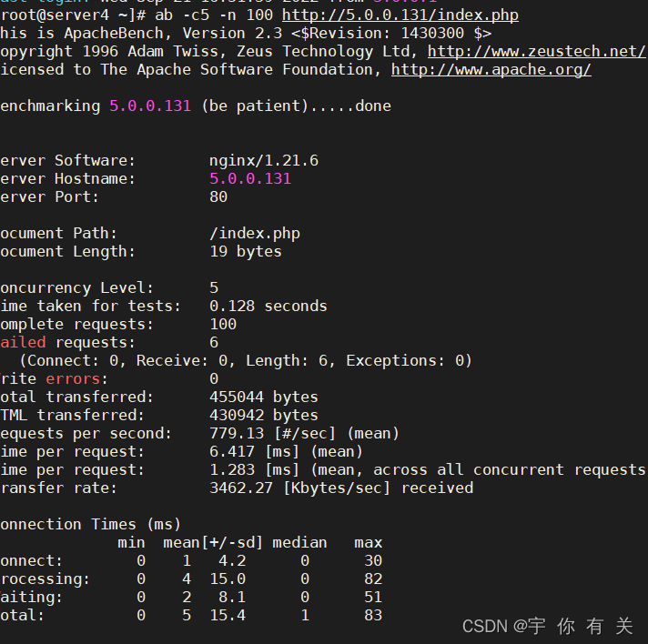The width and height of the screenshot is (648, 644).
Task: Open the http://www.zeustech.net/ link
Action: click(x=536, y=52)
